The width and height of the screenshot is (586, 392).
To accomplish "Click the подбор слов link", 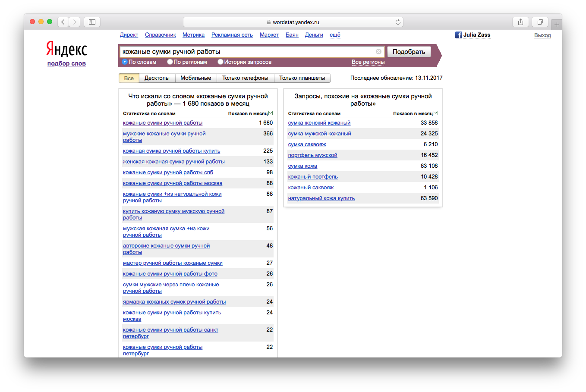I will point(66,63).
